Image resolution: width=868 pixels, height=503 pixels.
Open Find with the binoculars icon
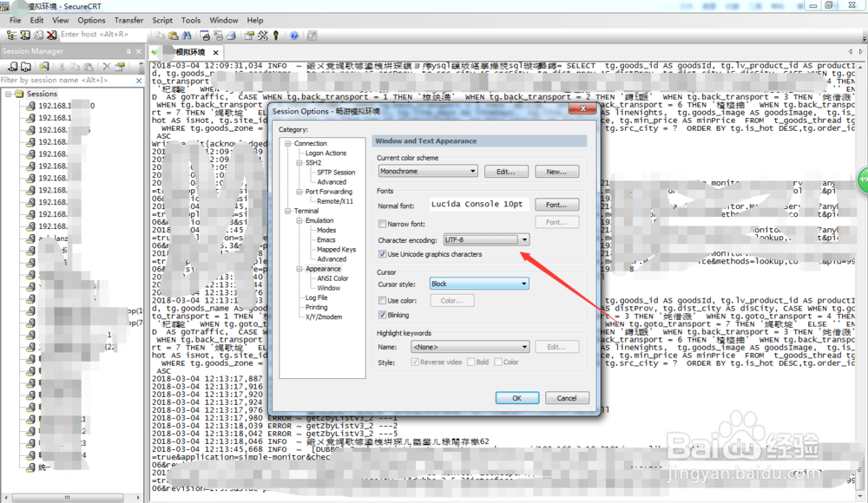point(187,36)
